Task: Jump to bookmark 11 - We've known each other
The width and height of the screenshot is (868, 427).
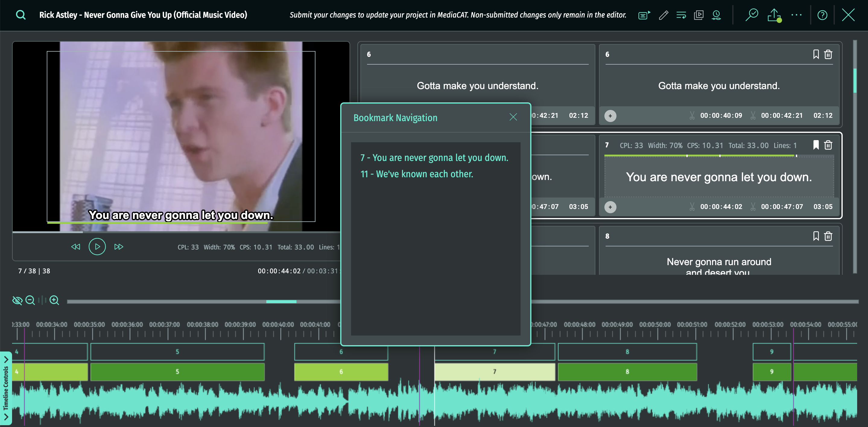Action: click(417, 174)
